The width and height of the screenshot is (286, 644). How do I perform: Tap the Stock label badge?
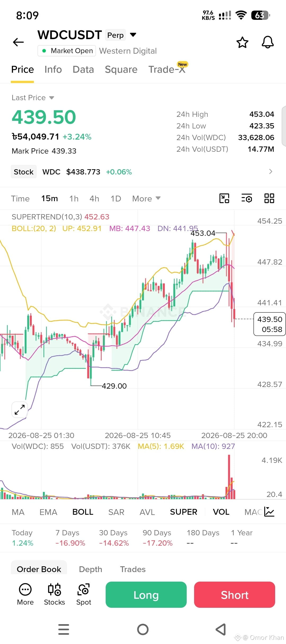click(24, 172)
